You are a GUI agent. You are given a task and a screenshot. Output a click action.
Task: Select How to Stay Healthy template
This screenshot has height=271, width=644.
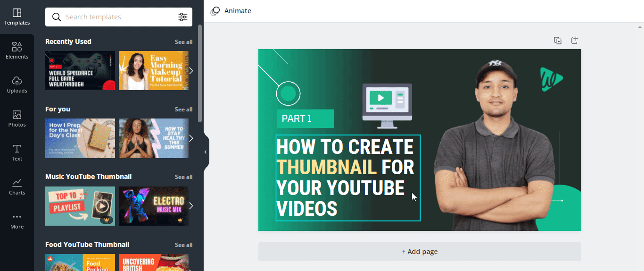point(154,138)
